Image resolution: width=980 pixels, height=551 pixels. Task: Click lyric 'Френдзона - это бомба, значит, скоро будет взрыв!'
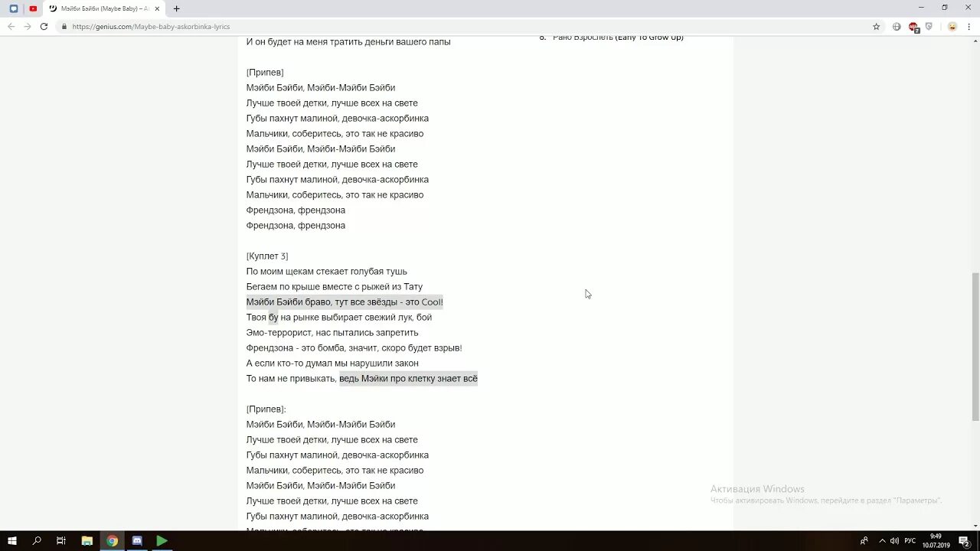pyautogui.click(x=354, y=347)
